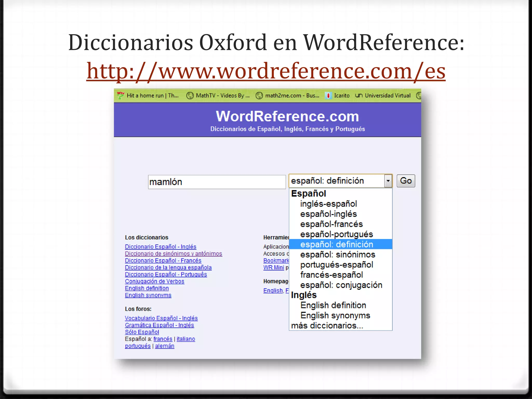Open the MathTV bookmark globe icon
This screenshot has height=399, width=532.
pyautogui.click(x=190, y=96)
